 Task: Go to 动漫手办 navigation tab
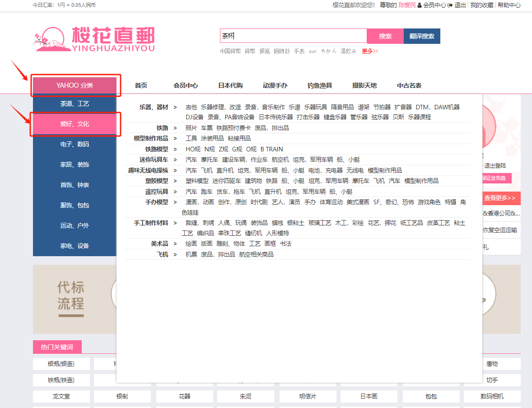click(275, 85)
